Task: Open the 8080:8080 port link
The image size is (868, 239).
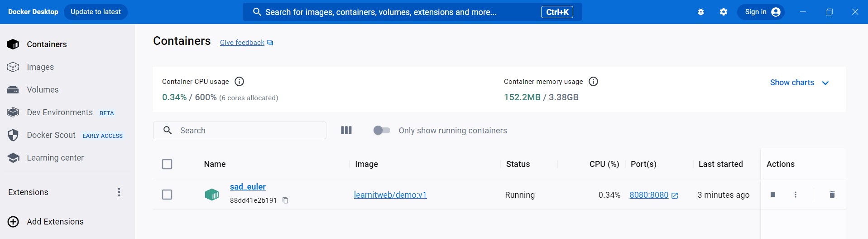Action: pyautogui.click(x=649, y=195)
